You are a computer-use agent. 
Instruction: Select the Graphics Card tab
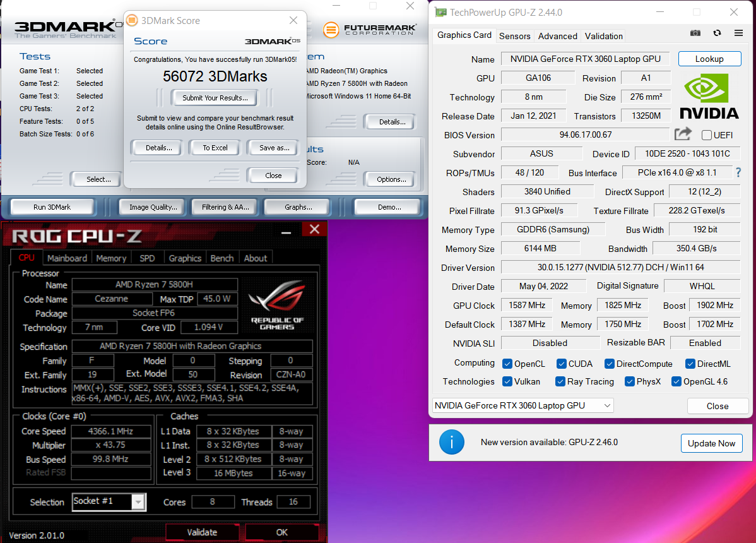(464, 35)
